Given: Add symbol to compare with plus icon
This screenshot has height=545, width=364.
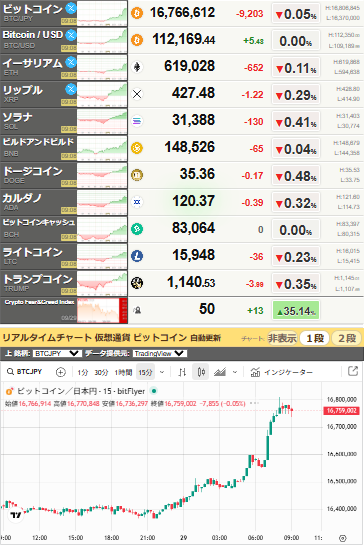Looking at the screenshot, I should (60, 372).
